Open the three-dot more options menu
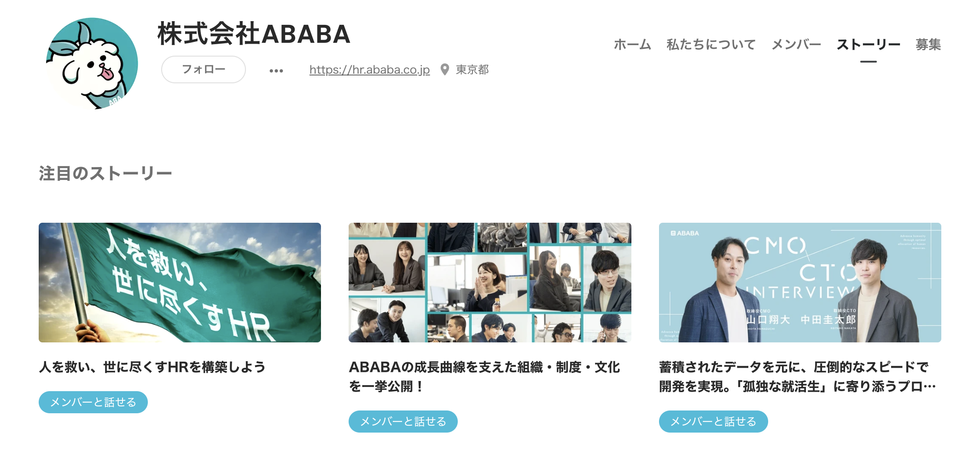The image size is (980, 474). (x=276, y=70)
